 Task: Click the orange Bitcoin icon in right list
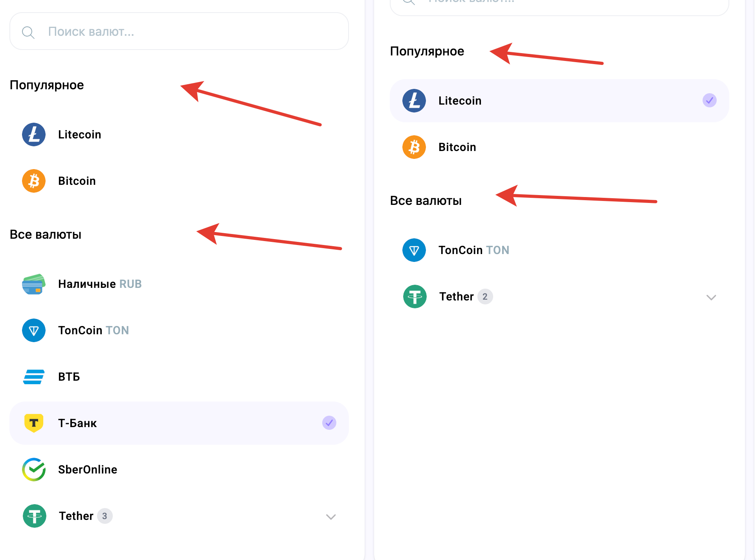coord(414,147)
